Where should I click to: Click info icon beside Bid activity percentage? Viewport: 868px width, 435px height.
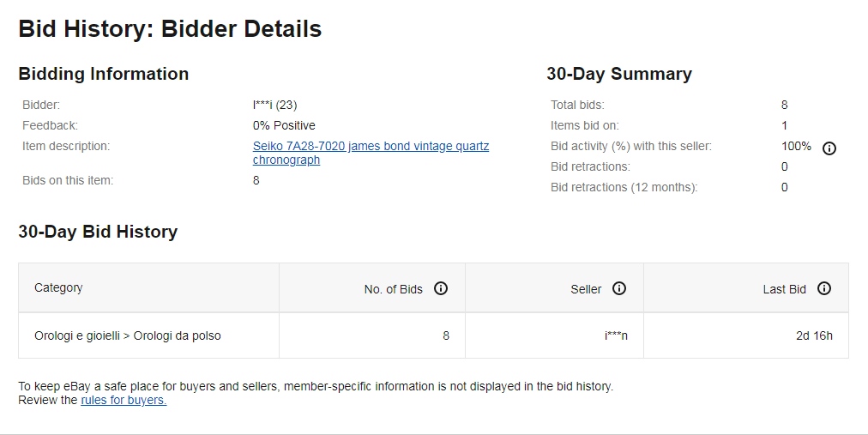829,148
